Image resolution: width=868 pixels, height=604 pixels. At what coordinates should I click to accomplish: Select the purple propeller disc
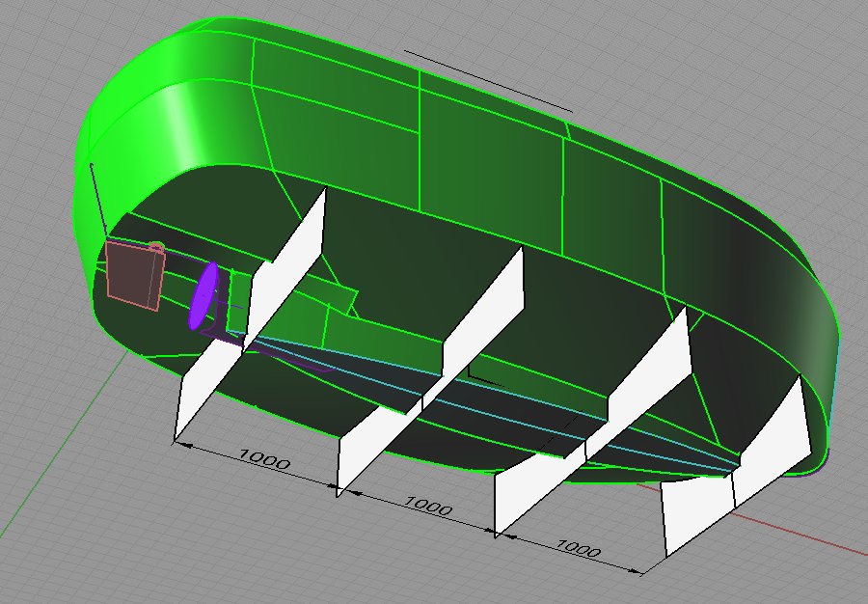pyautogui.click(x=203, y=295)
